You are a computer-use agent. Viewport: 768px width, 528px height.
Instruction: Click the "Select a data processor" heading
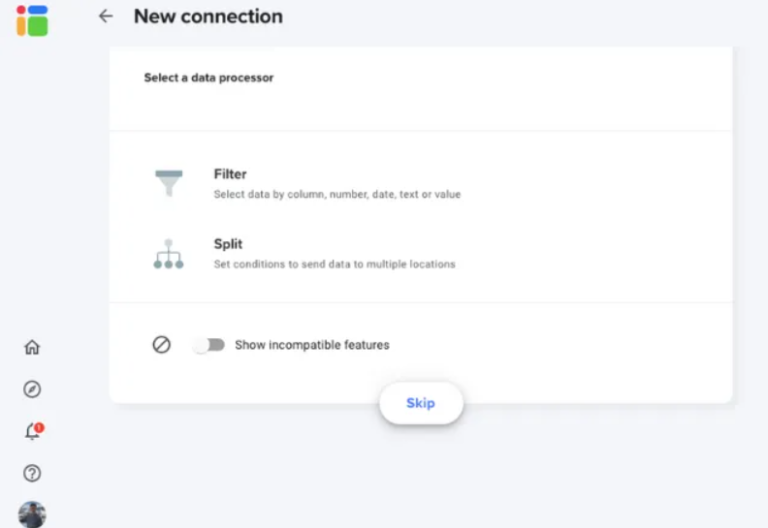tap(208, 77)
